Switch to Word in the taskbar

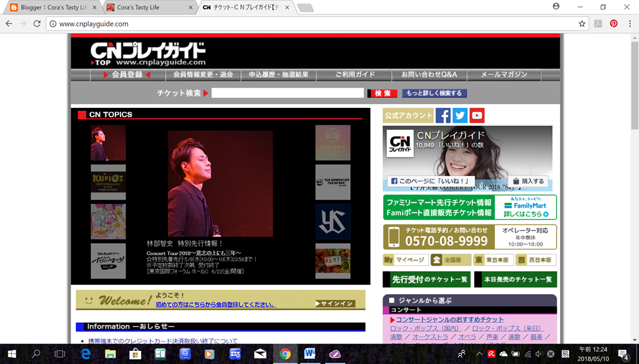(x=310, y=354)
